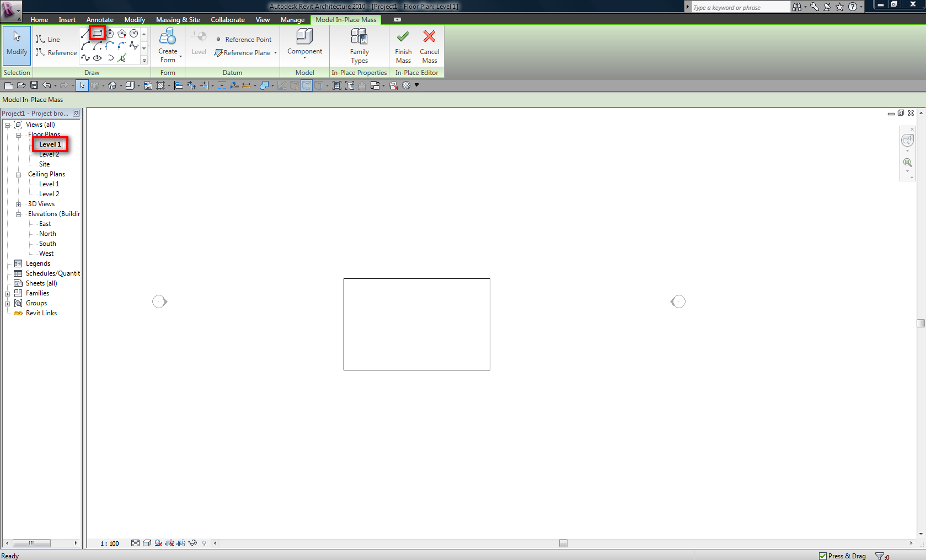This screenshot has height=560, width=926.
Task: Click the Default 3D View house icon
Action: (113, 85)
